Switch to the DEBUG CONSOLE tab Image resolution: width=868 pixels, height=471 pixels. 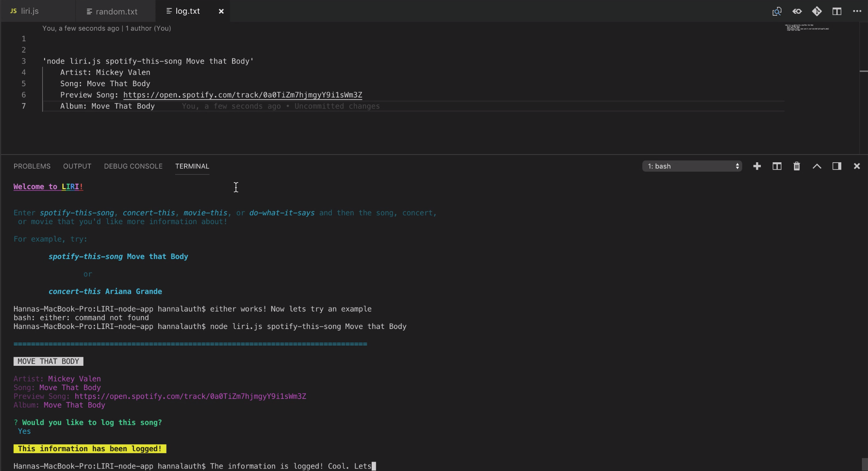click(x=133, y=166)
